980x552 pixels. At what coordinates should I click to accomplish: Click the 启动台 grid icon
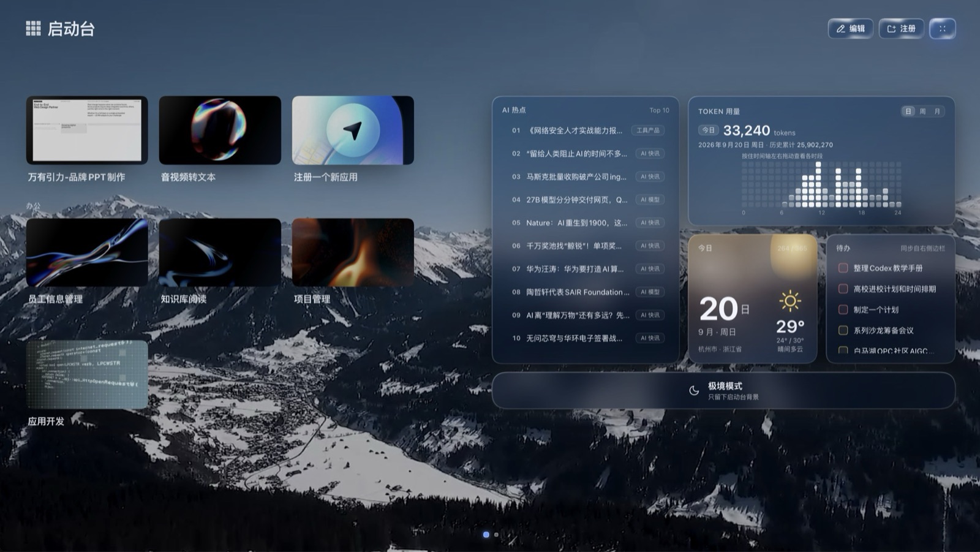(x=33, y=28)
